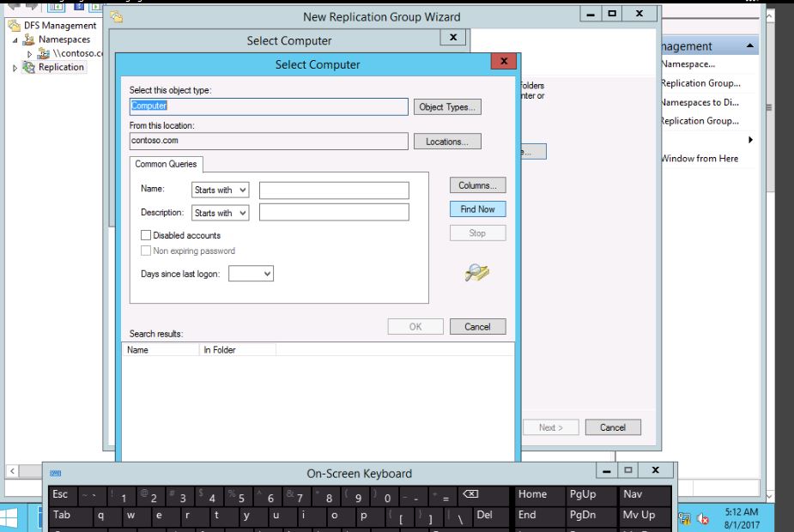This screenshot has height=532, width=794.
Task: Collapse the Namespaces tree node
Action: [14, 39]
